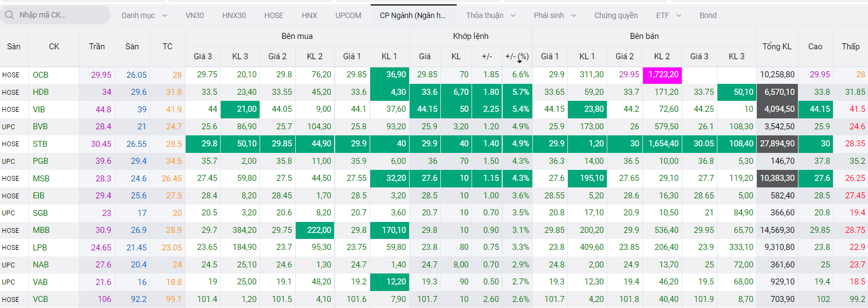This screenshot has height=308, width=868.
Task: Open the Phái sinh dropdown
Action: click(x=555, y=15)
